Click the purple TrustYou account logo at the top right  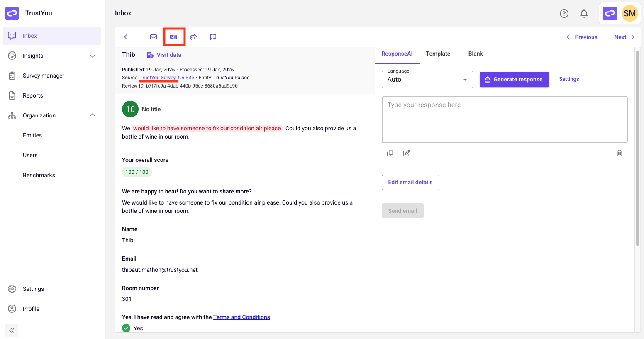pos(610,13)
